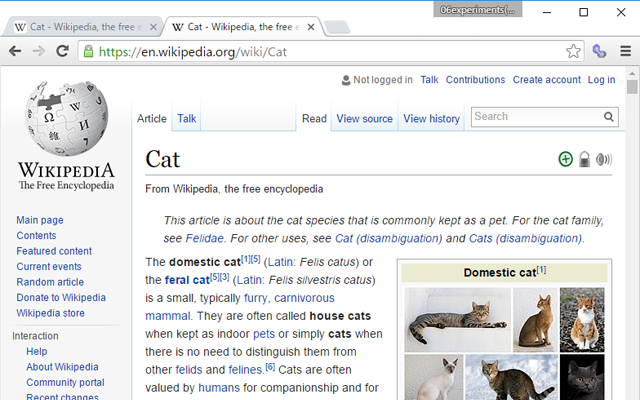
Task: Open the Help sidebar link
Action: pyautogui.click(x=37, y=351)
